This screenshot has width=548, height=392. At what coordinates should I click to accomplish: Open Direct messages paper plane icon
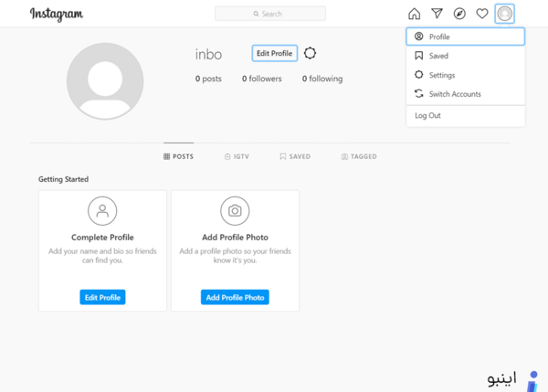437,14
